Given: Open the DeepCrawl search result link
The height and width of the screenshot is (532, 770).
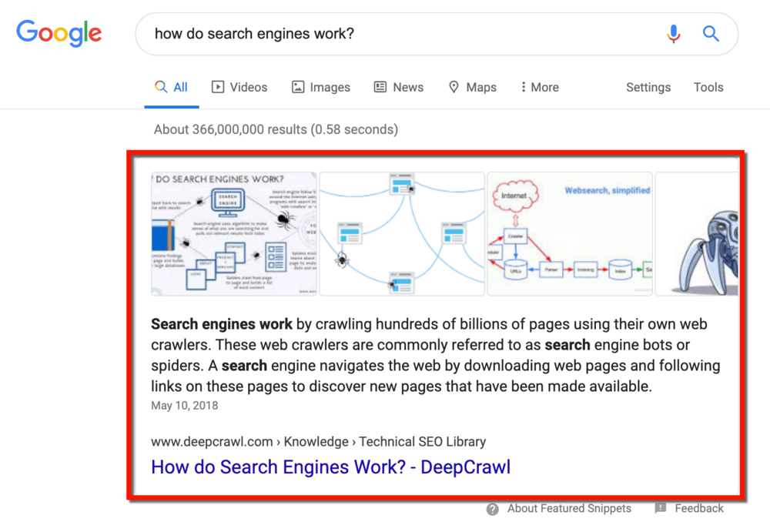Looking at the screenshot, I should pos(330,467).
